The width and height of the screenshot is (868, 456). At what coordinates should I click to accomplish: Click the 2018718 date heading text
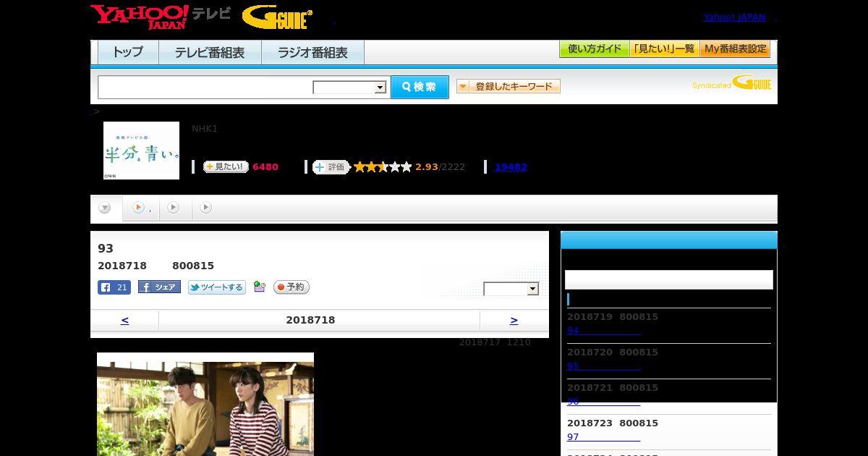click(x=310, y=320)
